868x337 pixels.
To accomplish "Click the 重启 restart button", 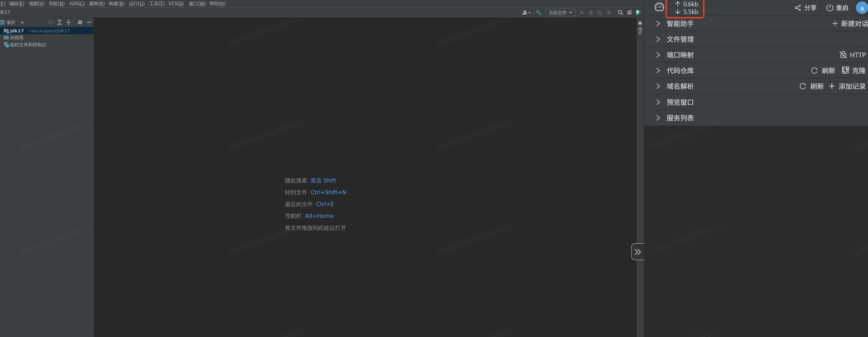I will point(837,8).
